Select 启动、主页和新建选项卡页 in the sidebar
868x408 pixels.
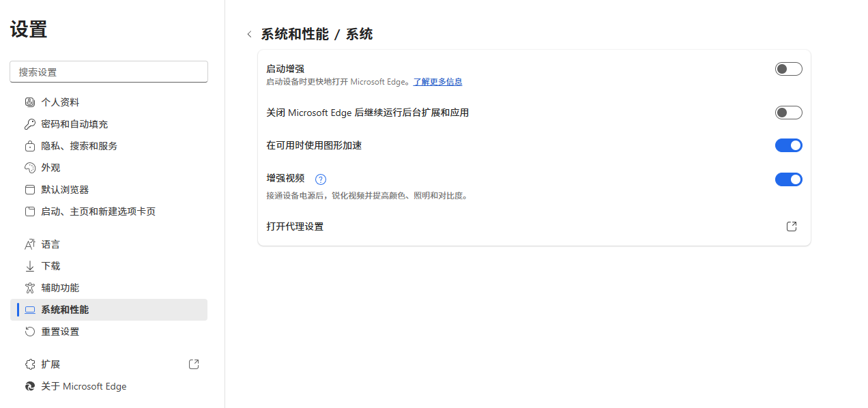click(x=98, y=212)
